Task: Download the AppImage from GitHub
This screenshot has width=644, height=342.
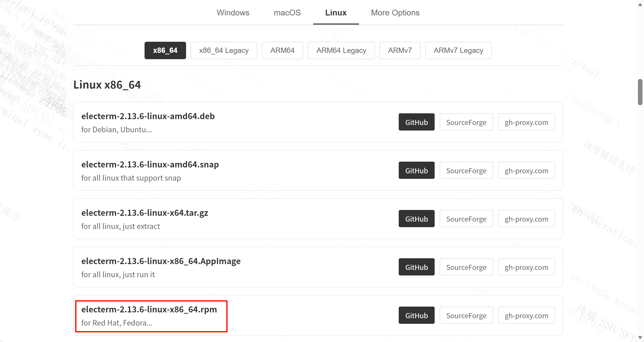Action: 416,267
